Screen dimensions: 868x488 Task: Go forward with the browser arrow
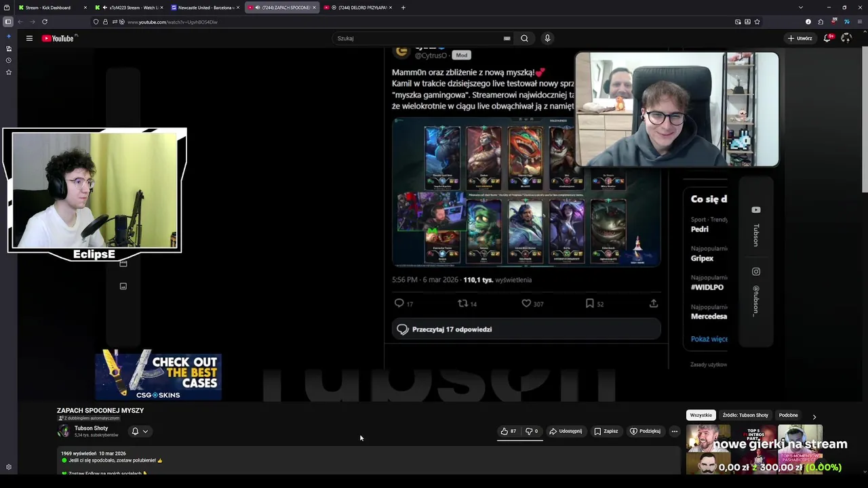pyautogui.click(x=32, y=22)
